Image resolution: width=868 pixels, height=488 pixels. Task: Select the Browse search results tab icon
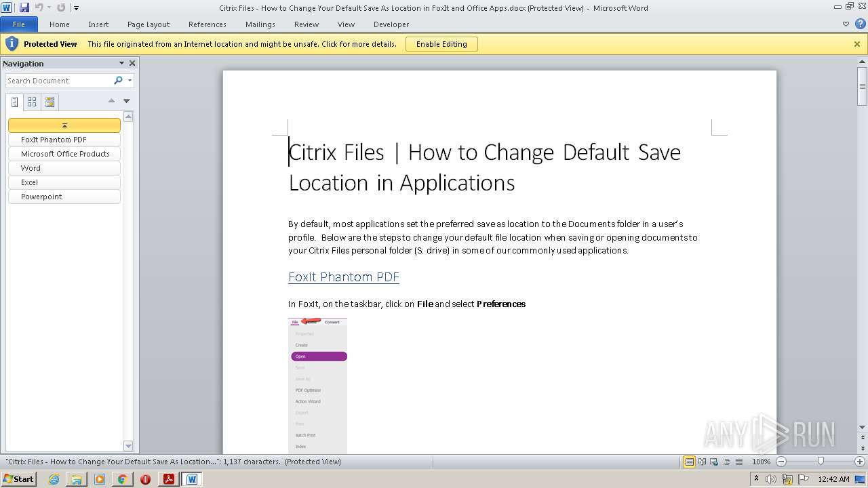(50, 102)
